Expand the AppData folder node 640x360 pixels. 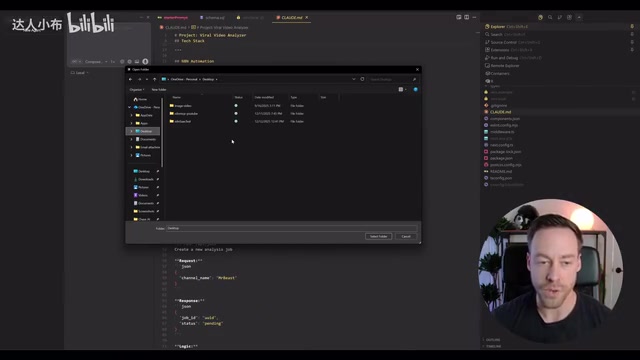pyautogui.click(x=131, y=116)
